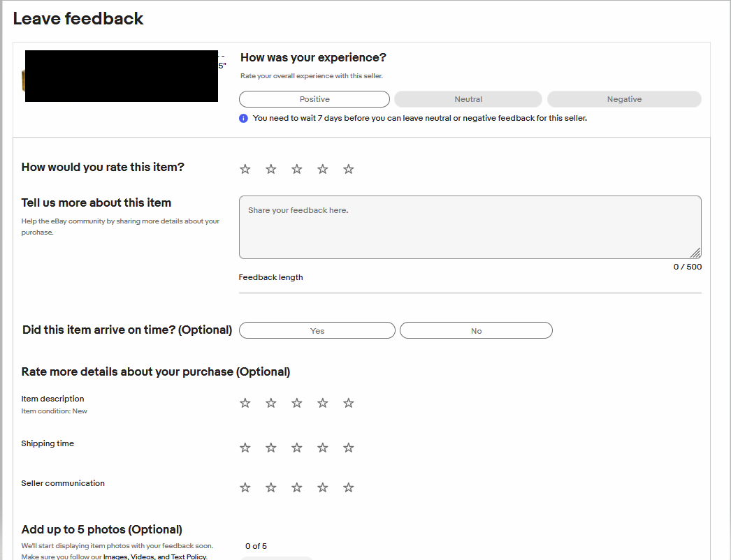Give Seller communication five stars
The image size is (731, 560).
tap(349, 488)
